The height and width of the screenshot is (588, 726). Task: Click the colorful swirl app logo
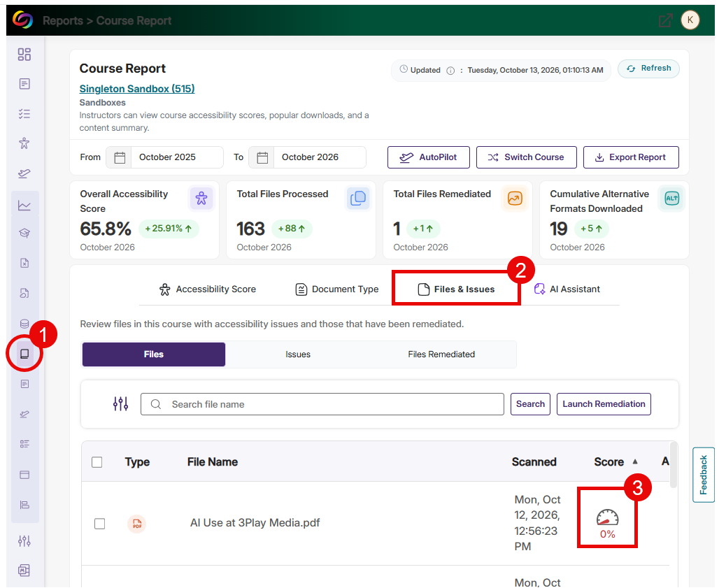pyautogui.click(x=22, y=20)
